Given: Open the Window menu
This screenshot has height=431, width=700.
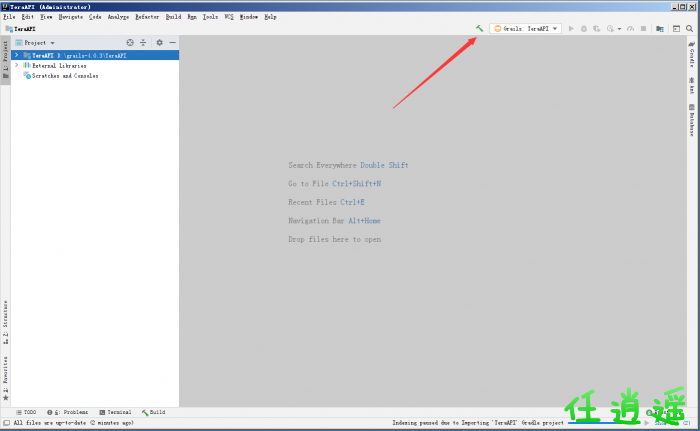Looking at the screenshot, I should [249, 17].
